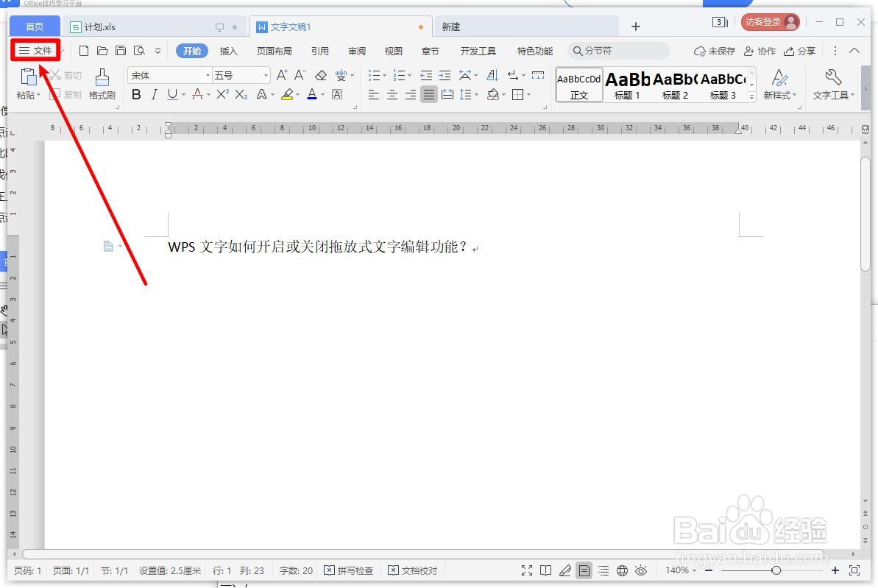Image resolution: width=878 pixels, height=588 pixels.
Task: Increase font size with A+ icon
Action: click(282, 75)
